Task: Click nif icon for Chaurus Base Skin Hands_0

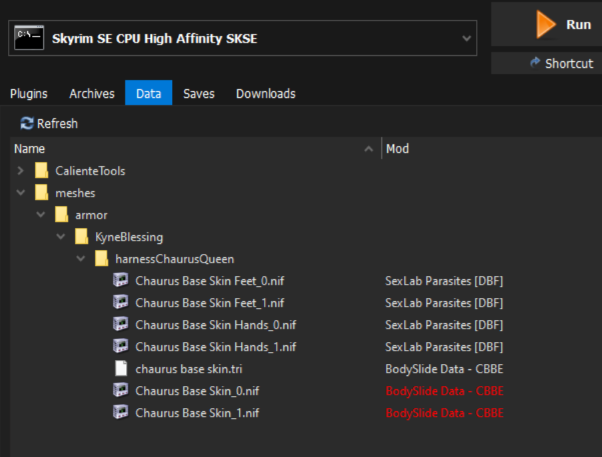Action: click(x=121, y=324)
